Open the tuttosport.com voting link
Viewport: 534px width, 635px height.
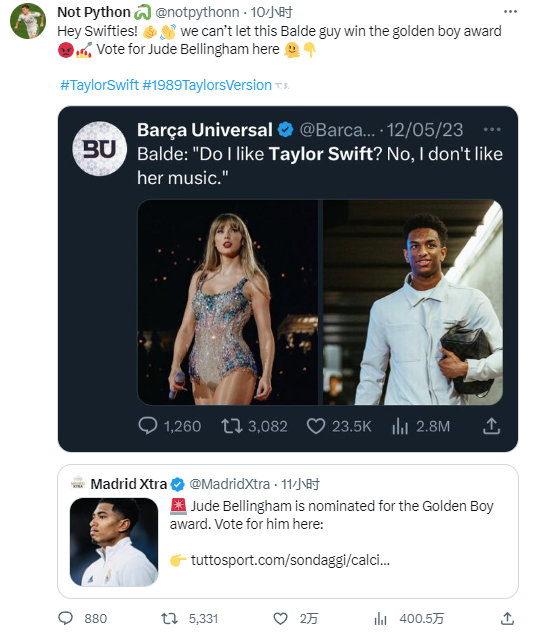pyautogui.click(x=290, y=560)
